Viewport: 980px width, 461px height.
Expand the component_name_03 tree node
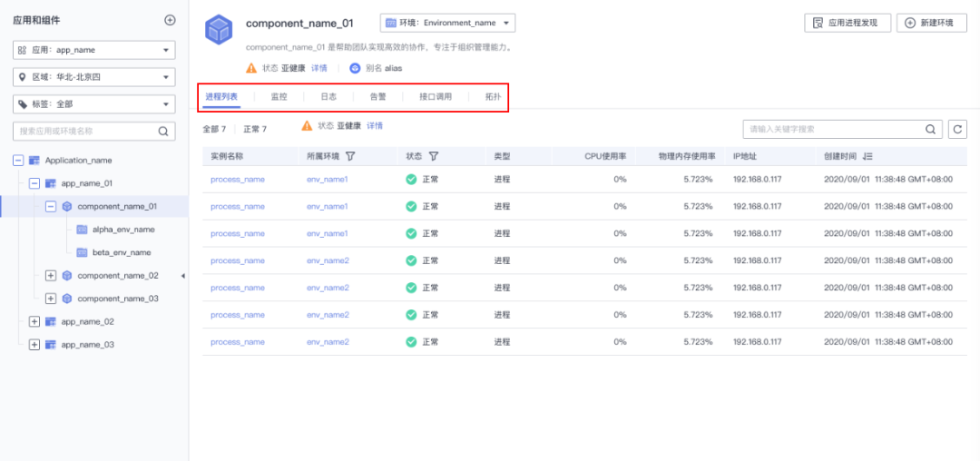[51, 299]
